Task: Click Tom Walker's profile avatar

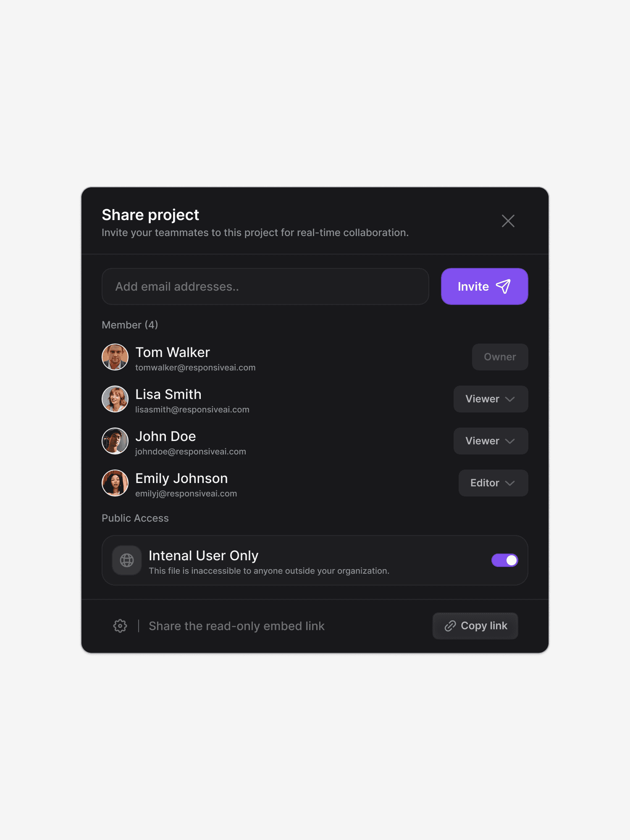Action: [115, 357]
